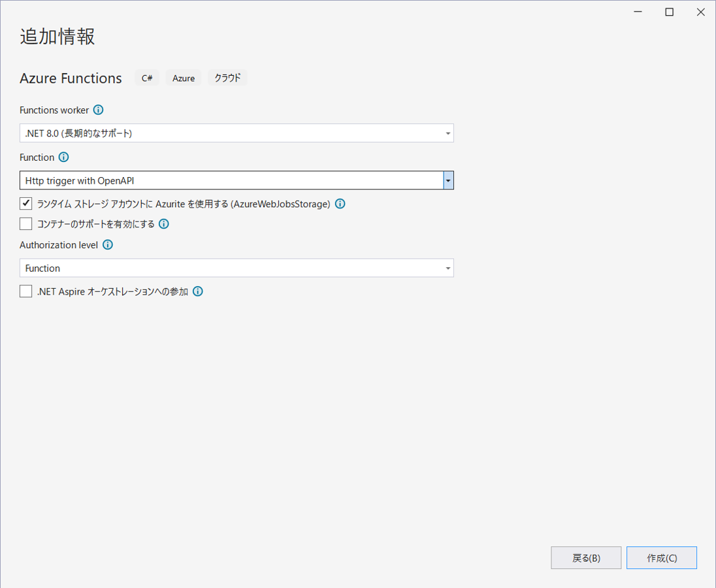Close the dialog window
Viewport: 716px width, 588px height.
[701, 12]
